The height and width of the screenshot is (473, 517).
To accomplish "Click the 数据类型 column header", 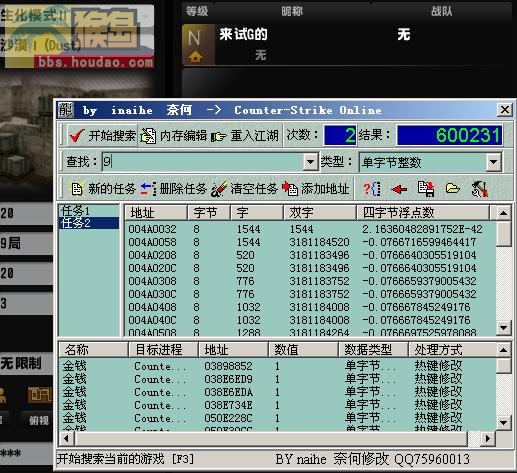I will (373, 350).
